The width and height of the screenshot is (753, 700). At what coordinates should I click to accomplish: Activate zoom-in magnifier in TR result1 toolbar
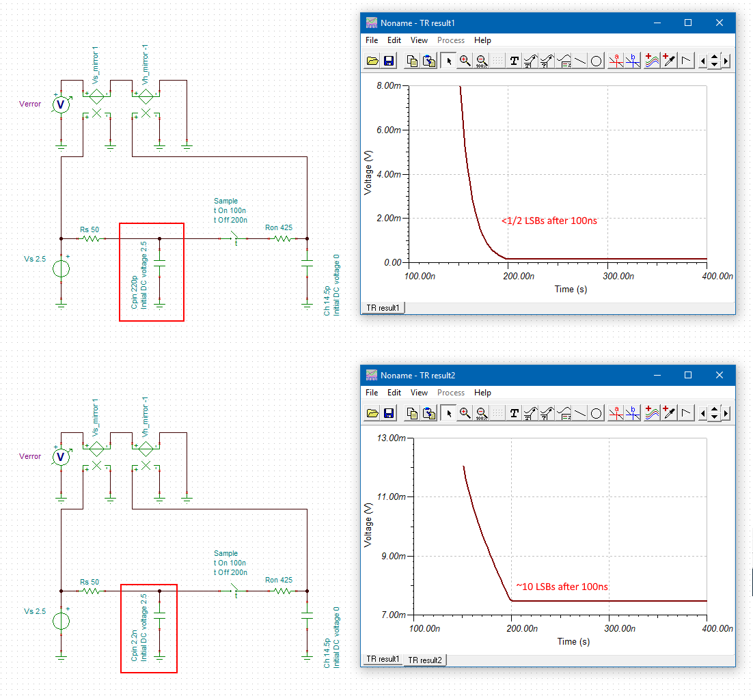pos(465,61)
